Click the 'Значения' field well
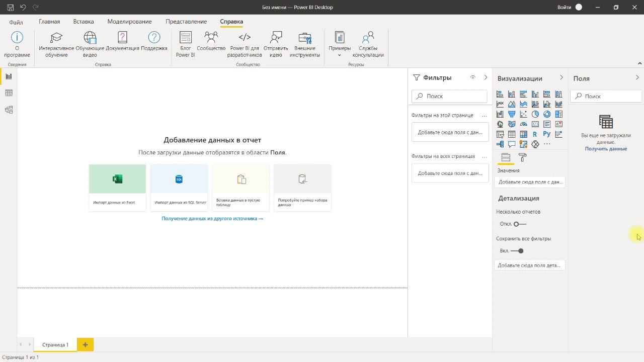Viewport: 644px width, 362px height. click(x=530, y=182)
